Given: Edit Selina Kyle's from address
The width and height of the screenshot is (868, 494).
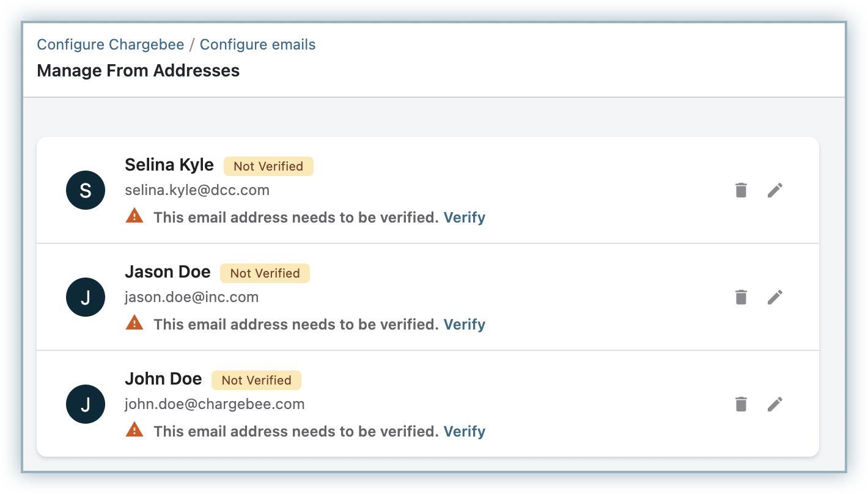Looking at the screenshot, I should coord(774,190).
